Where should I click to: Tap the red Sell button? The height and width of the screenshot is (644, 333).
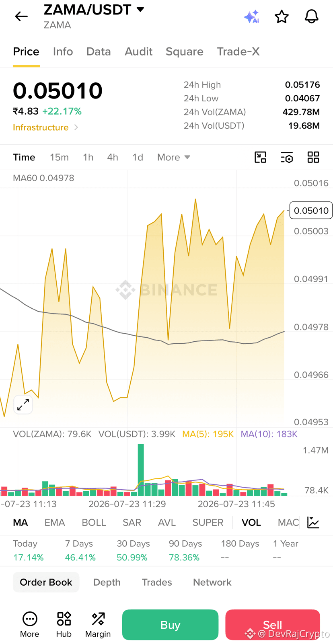point(273,625)
